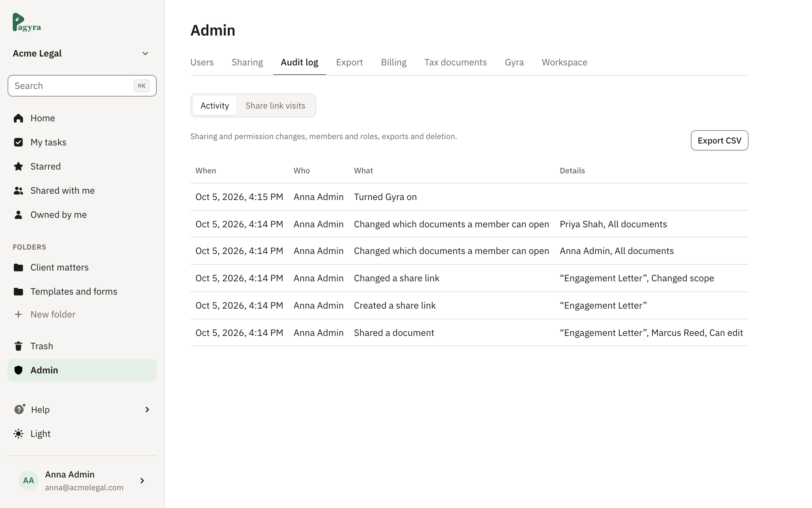This screenshot has width=812, height=508.
Task: Focus the Search input field
Action: [x=82, y=86]
